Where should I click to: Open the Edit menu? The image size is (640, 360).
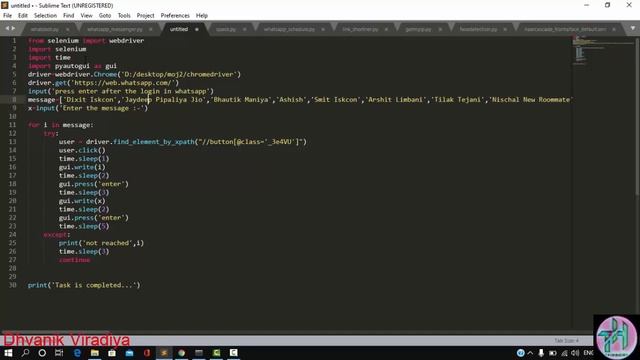23,16
